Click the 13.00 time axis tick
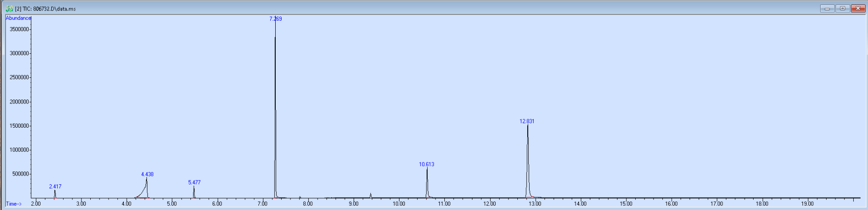Image resolution: width=868 pixels, height=210 pixels. click(535, 204)
